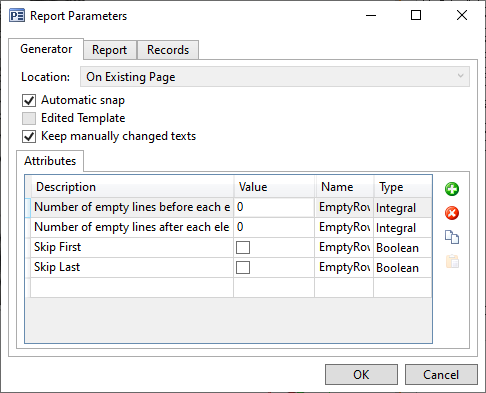Click the Value column header
Viewport: 486px width, 393px height.
point(274,187)
